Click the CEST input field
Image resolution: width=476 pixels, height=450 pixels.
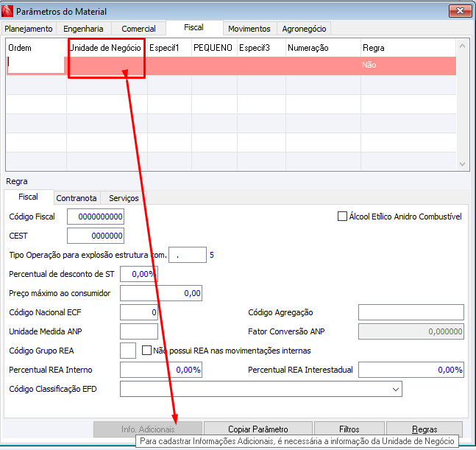click(x=96, y=236)
